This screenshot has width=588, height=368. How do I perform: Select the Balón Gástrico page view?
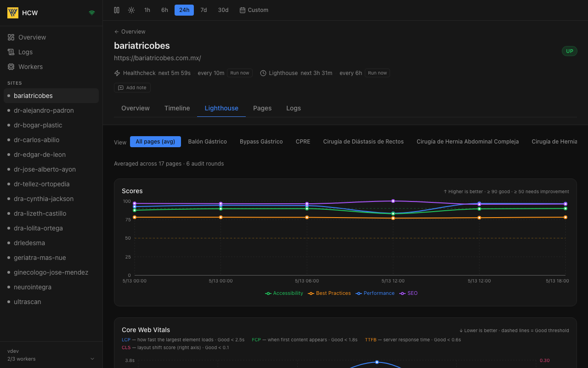208,142
